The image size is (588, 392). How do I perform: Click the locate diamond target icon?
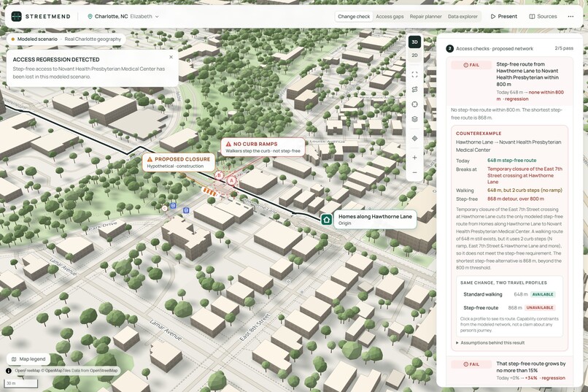[414, 139]
